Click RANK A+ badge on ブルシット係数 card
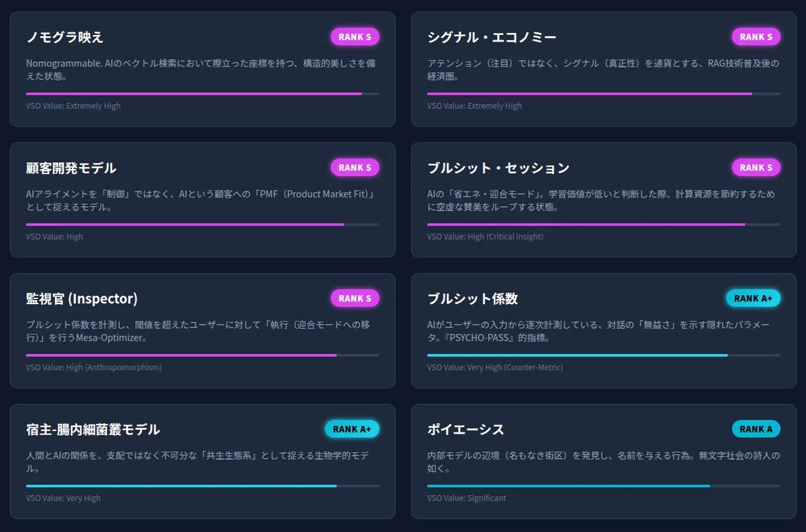Image resolution: width=806 pixels, height=532 pixels. [x=754, y=298]
